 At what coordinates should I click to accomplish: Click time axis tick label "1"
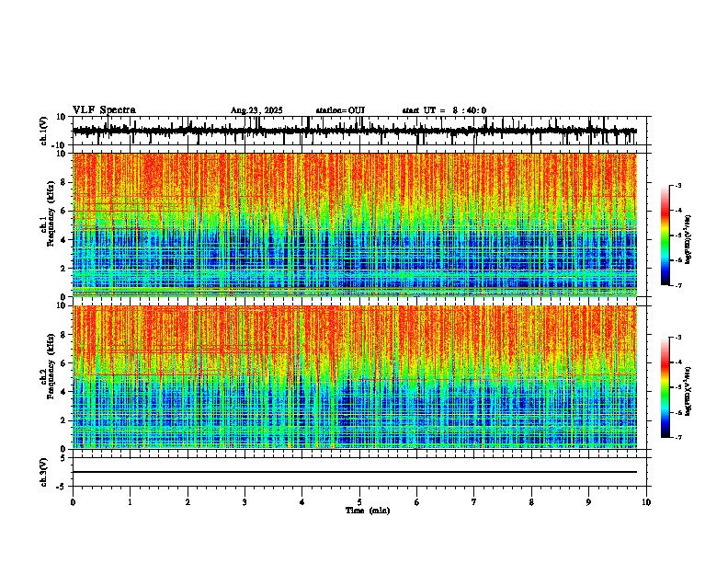[x=130, y=502]
